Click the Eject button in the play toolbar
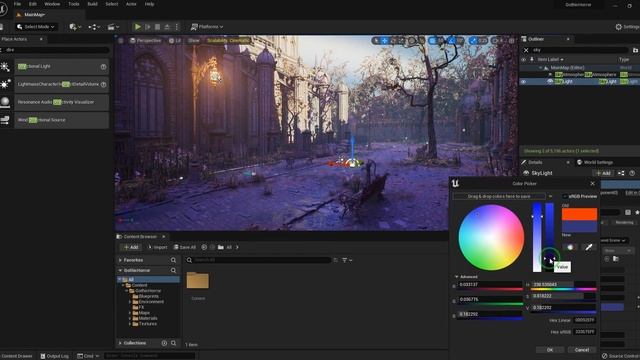The height and width of the screenshot is (360, 640). [167, 27]
